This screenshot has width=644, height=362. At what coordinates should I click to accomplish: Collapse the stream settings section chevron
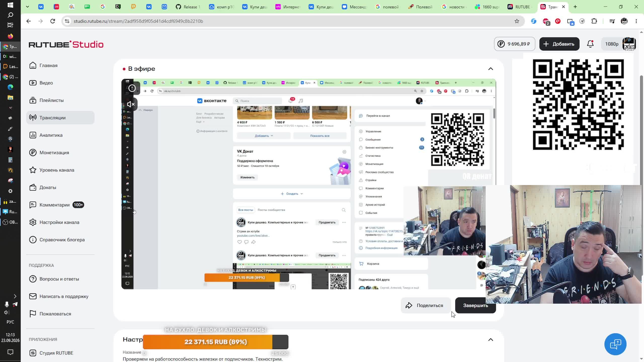click(x=491, y=340)
